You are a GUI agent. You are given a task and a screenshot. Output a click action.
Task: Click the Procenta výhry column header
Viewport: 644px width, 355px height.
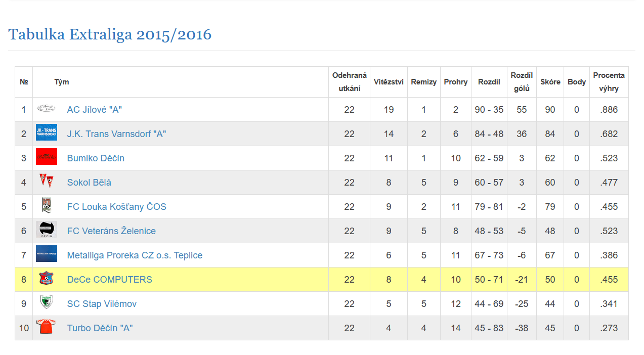609,82
